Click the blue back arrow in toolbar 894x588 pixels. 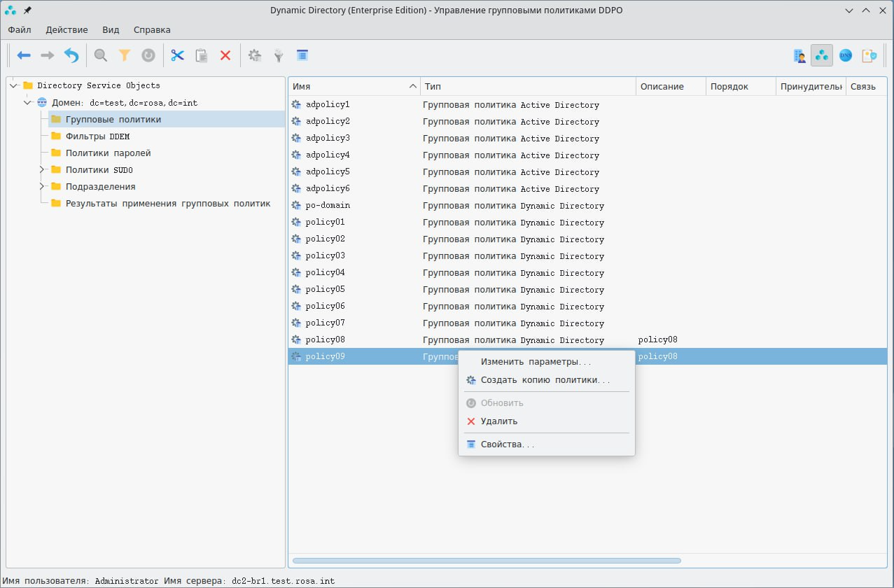click(24, 55)
